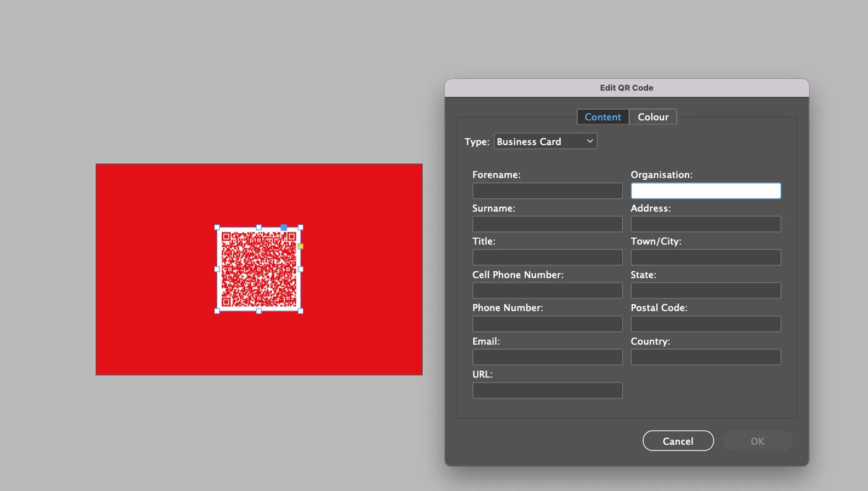Cancel the Edit QR Code dialog
Image resolution: width=868 pixels, height=491 pixels.
[678, 441]
